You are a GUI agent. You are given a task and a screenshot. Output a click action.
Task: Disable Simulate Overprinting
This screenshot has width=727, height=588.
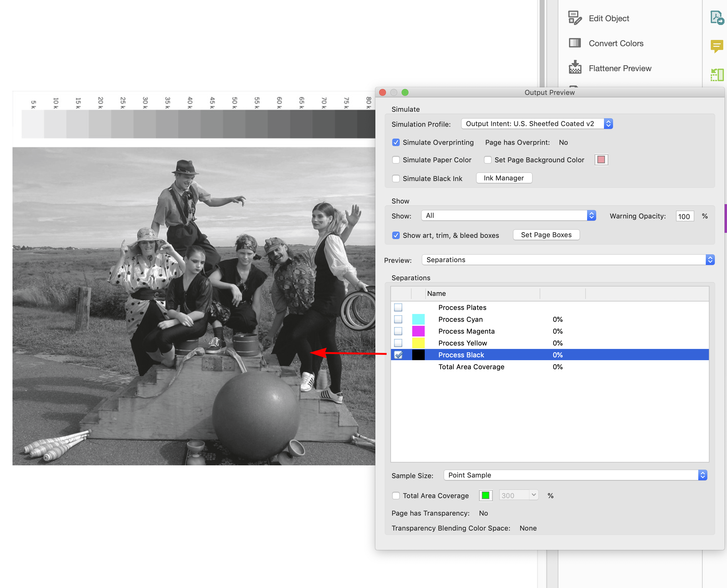(x=396, y=142)
